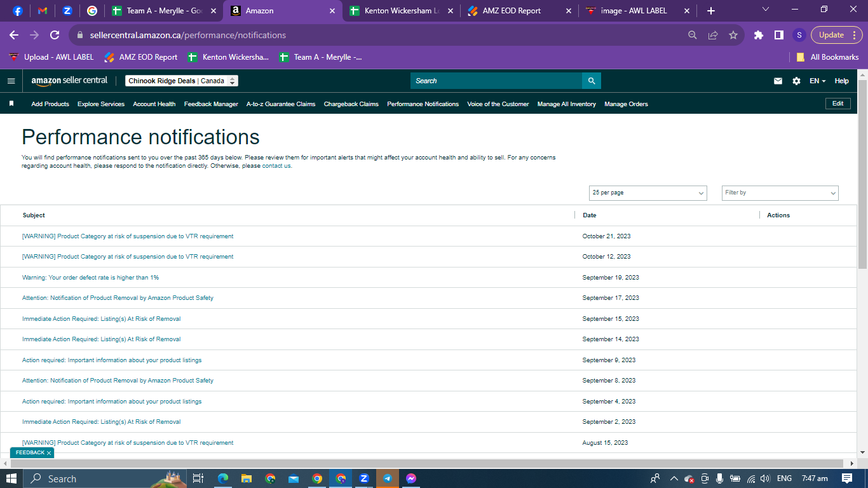868x488 pixels.
Task: Switch to the pinned Gmail tab
Action: tap(43, 11)
